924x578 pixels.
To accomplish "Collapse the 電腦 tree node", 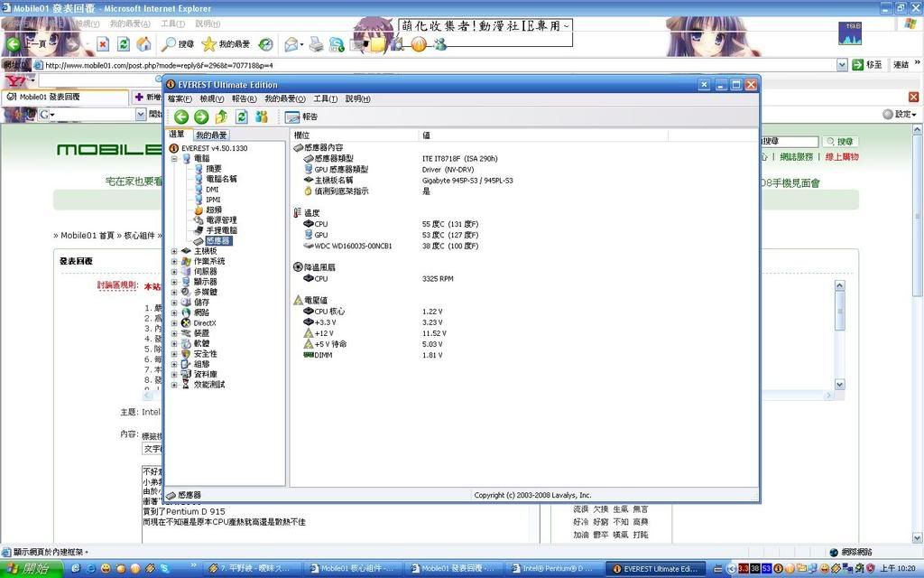I will pos(174,159).
